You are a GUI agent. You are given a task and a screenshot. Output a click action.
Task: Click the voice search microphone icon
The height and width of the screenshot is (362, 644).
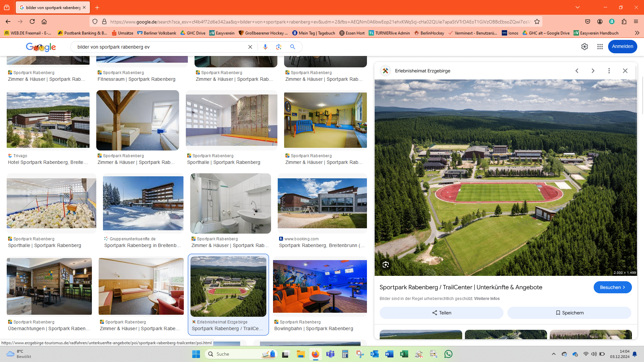pos(265,47)
